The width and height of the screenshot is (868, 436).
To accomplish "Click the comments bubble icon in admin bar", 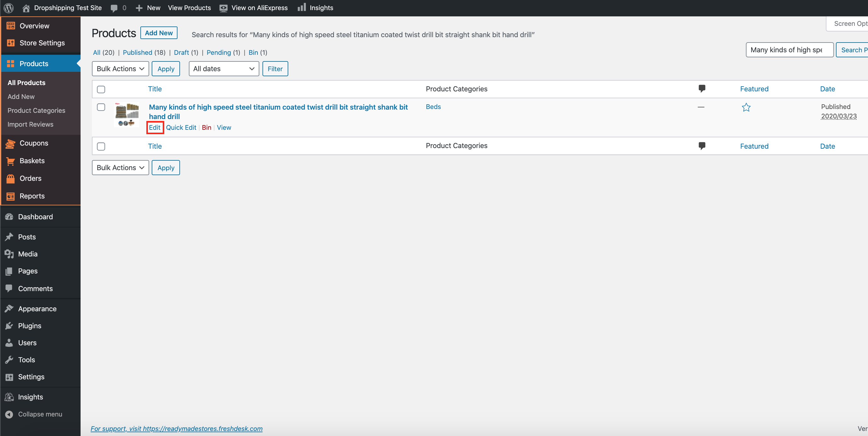I will pyautogui.click(x=114, y=8).
